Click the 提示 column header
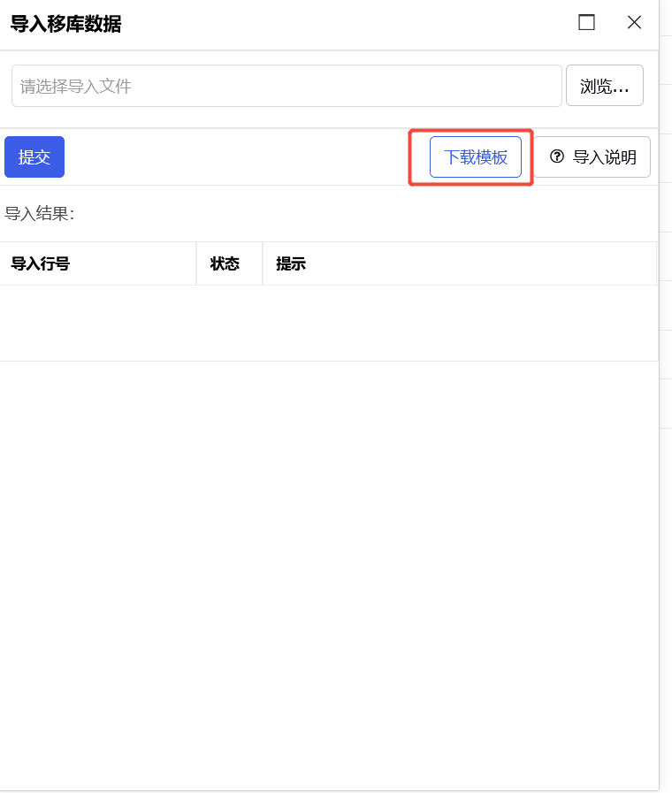Screen dimensions: 672x793 (460, 263)
